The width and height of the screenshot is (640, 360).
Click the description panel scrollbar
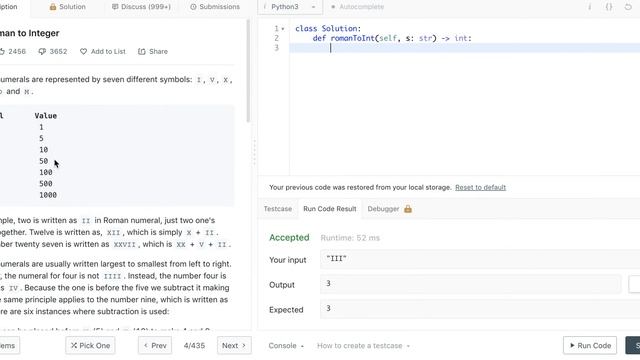248,71
